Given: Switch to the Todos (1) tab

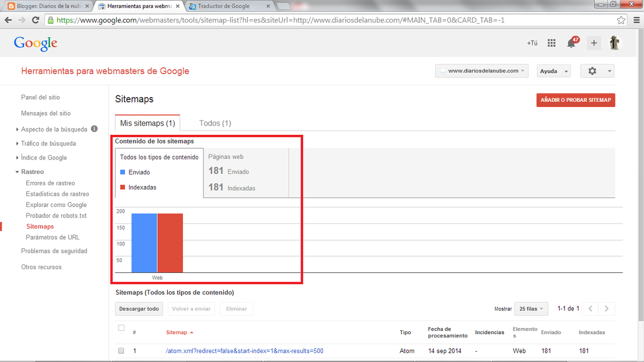Looking at the screenshot, I should click(215, 123).
